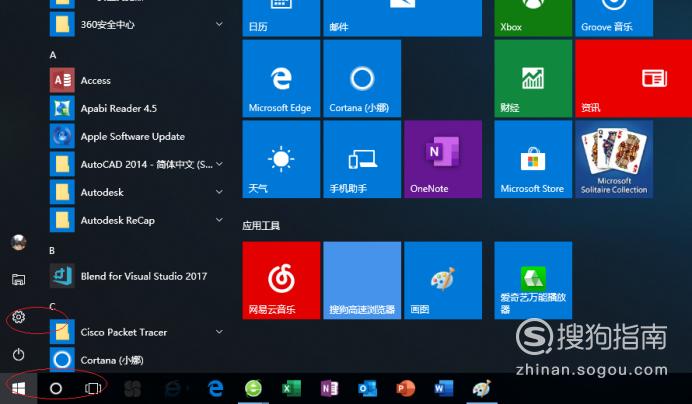
Task: Open PowerPoint from the taskbar
Action: [x=405, y=389]
